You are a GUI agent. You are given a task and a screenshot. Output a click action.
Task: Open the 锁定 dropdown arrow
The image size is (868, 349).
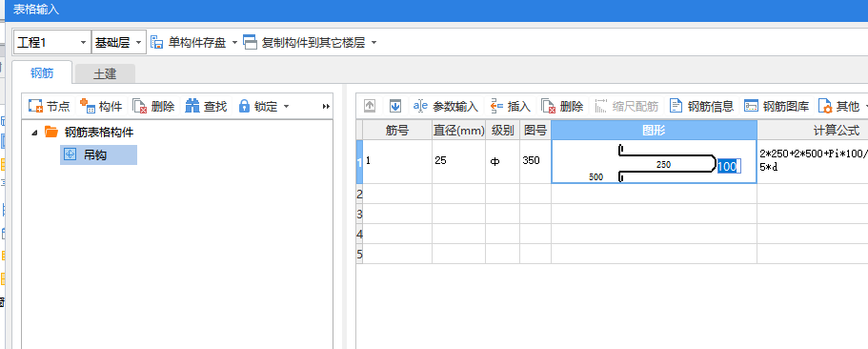pyautogui.click(x=286, y=107)
